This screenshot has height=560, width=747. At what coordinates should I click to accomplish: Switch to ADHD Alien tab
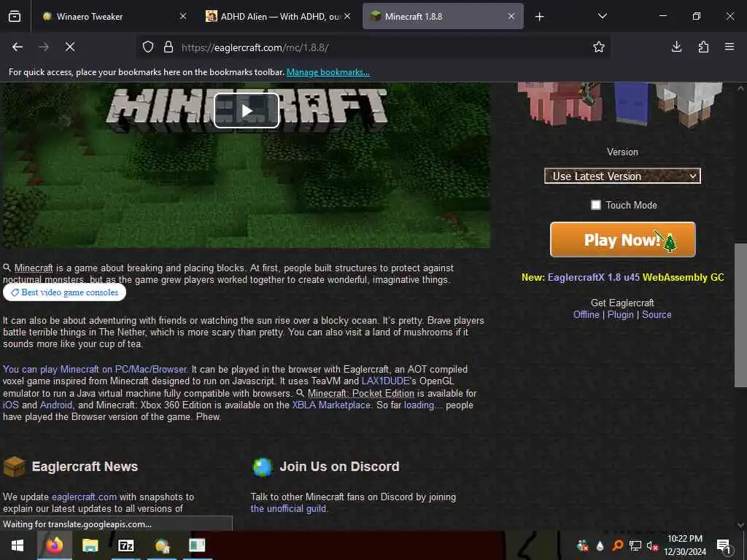[x=279, y=16]
